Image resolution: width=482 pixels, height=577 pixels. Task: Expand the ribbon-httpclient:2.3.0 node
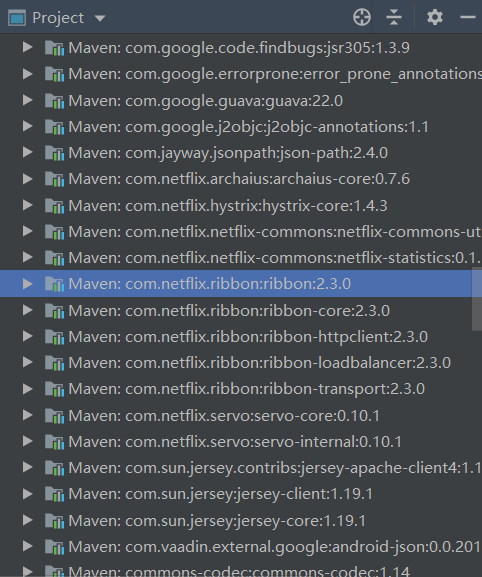[28, 336]
